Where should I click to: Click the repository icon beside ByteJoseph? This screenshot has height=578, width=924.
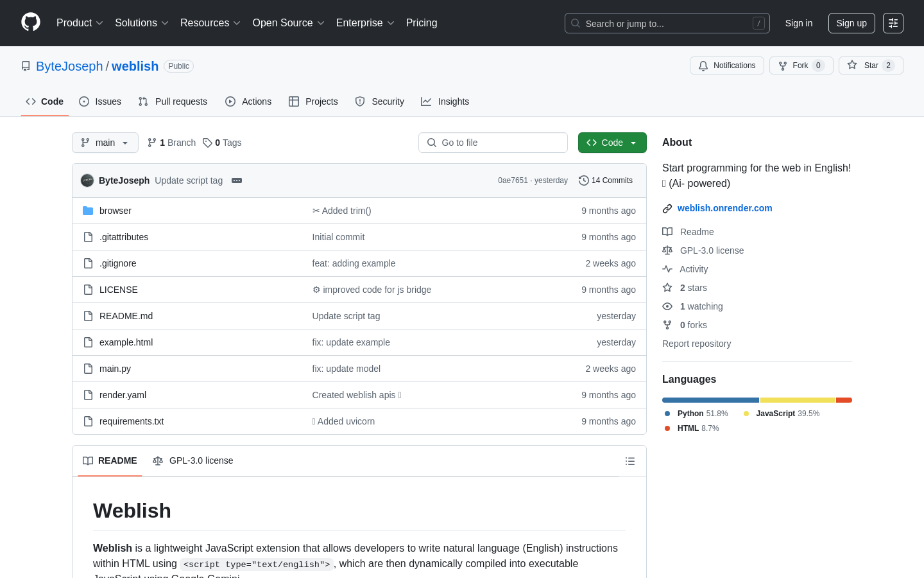tap(26, 66)
